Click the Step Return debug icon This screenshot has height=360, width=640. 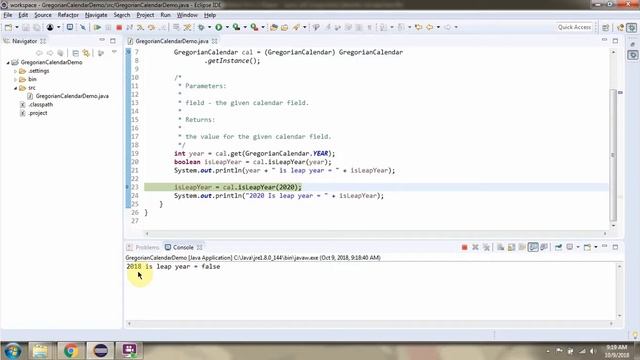coord(162,27)
